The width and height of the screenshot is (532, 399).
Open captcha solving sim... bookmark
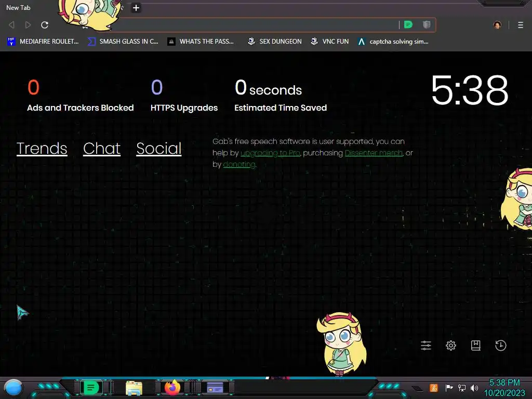393,42
